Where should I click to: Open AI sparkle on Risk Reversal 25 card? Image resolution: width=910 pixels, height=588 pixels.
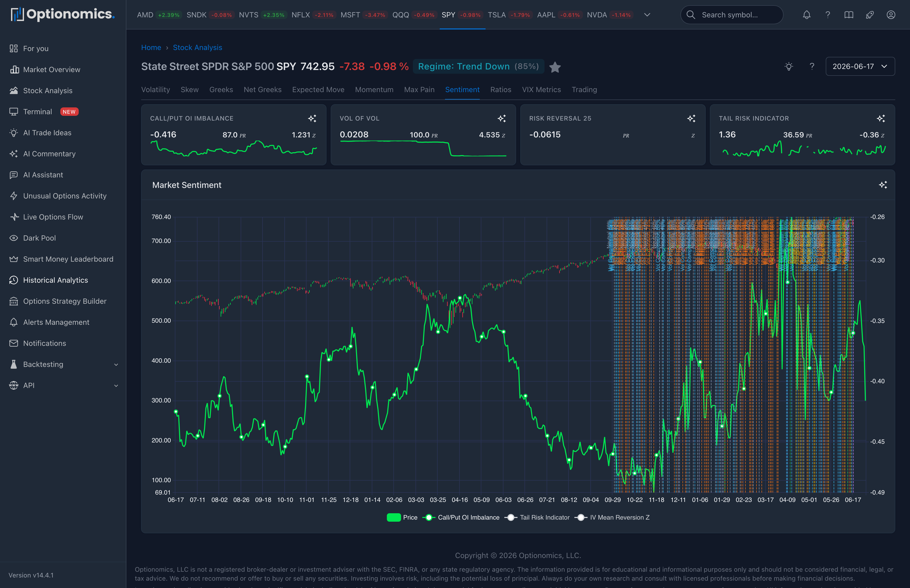[691, 118]
